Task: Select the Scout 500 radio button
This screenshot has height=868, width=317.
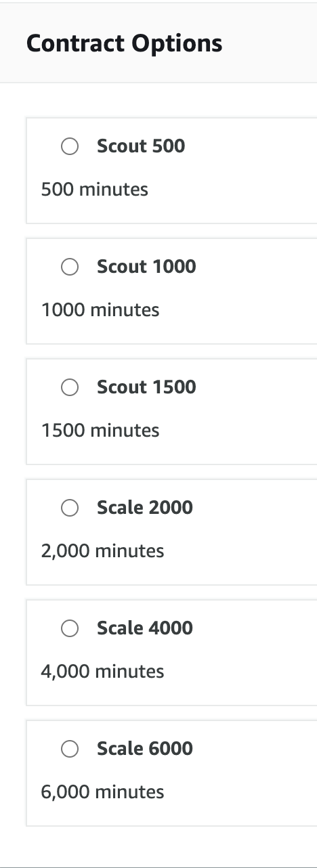Action: tap(70, 146)
